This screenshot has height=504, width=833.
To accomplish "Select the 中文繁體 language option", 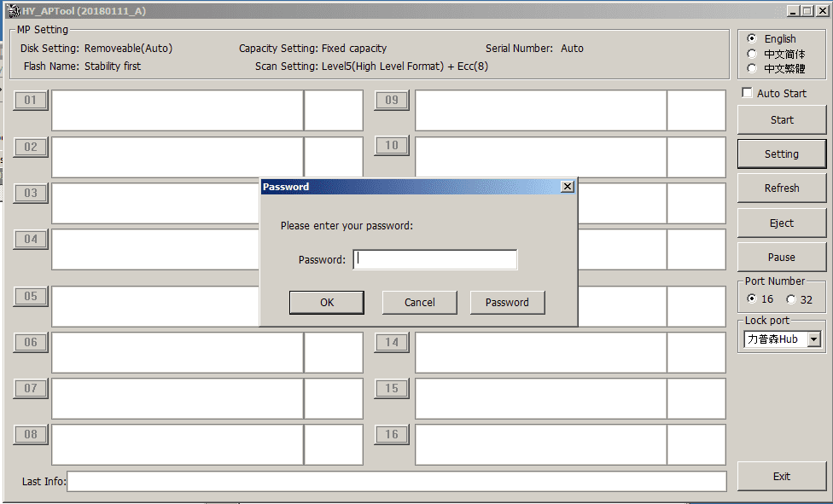I will [751, 68].
